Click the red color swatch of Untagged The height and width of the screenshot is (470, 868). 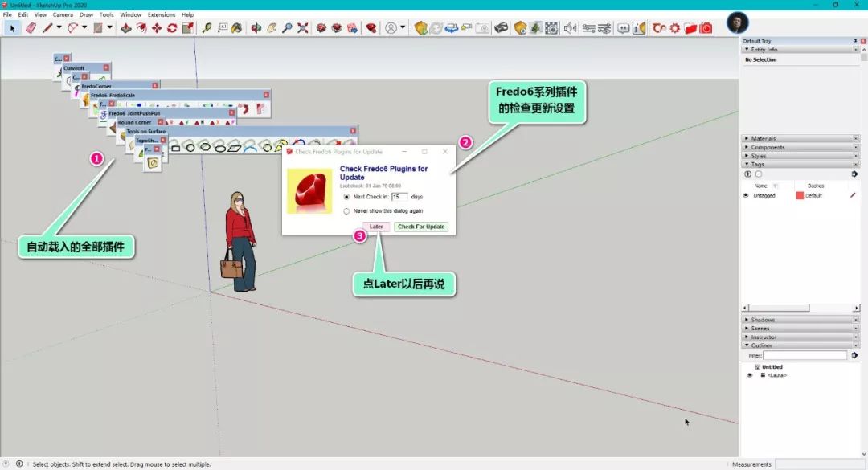[x=800, y=195]
